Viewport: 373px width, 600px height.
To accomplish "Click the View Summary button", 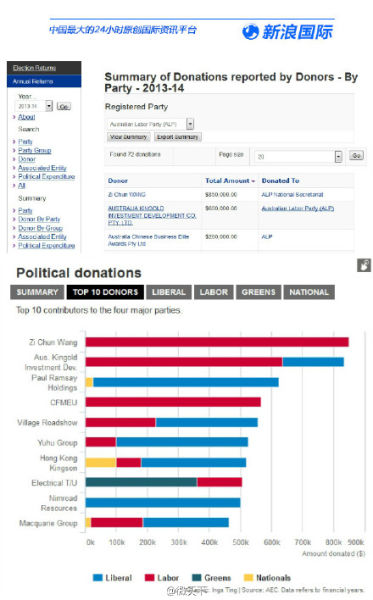I will 129,137.
